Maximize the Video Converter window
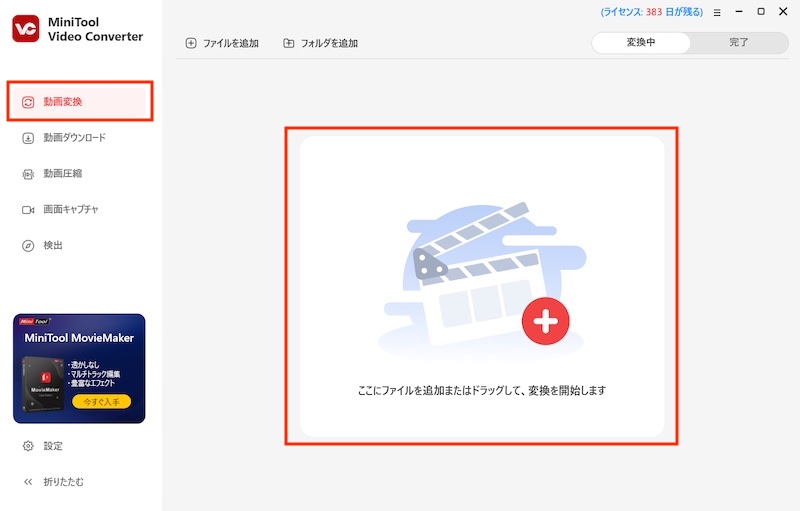This screenshot has height=511, width=800. pos(761,12)
